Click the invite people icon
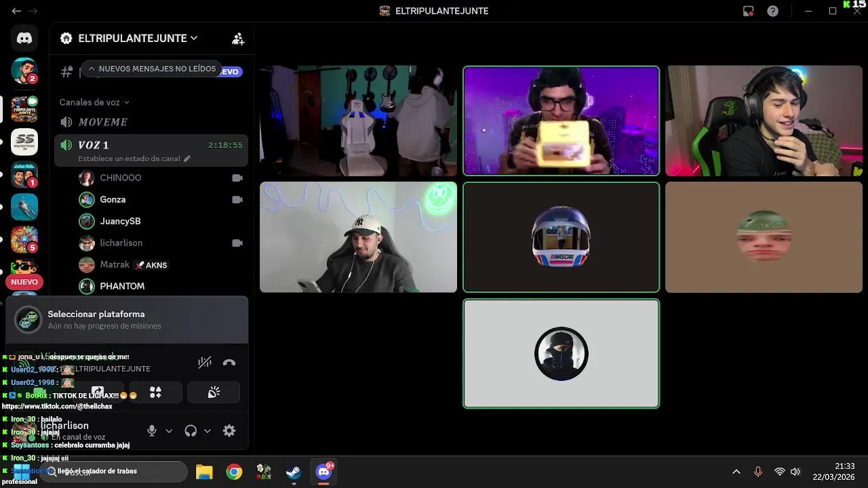Image resolution: width=868 pixels, height=488 pixels. (x=238, y=39)
